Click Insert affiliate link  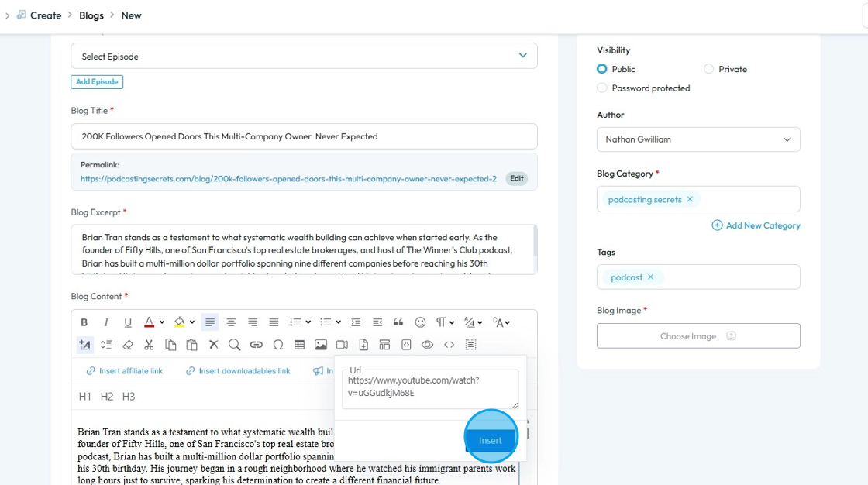(125, 371)
